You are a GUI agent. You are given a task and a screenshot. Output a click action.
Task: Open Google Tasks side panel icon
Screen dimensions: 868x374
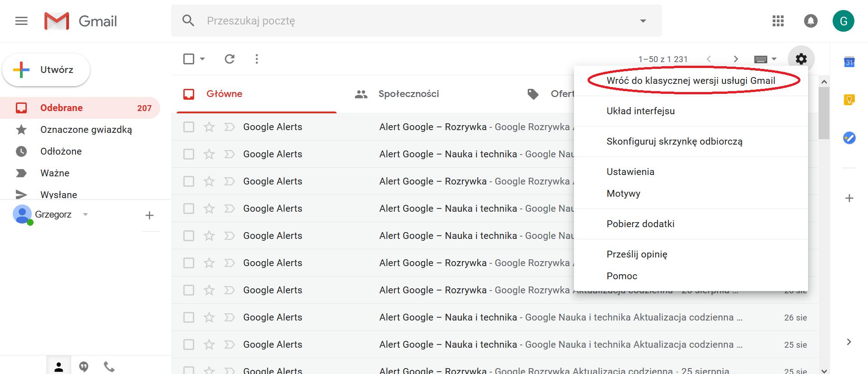pyautogui.click(x=849, y=137)
